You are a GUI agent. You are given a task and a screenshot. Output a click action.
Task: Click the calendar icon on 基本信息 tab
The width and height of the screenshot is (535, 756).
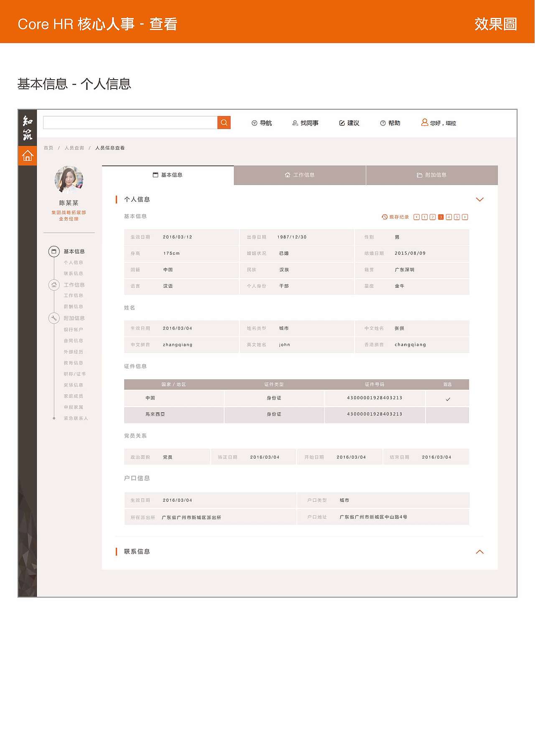(155, 175)
